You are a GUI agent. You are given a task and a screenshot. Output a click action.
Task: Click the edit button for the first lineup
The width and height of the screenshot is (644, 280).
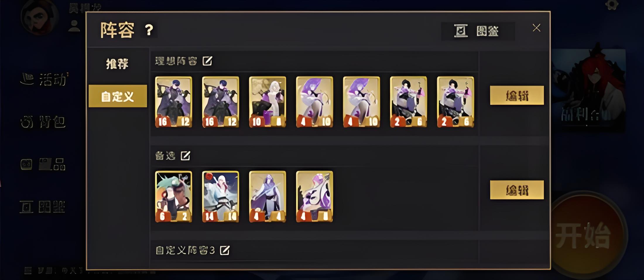point(517,95)
